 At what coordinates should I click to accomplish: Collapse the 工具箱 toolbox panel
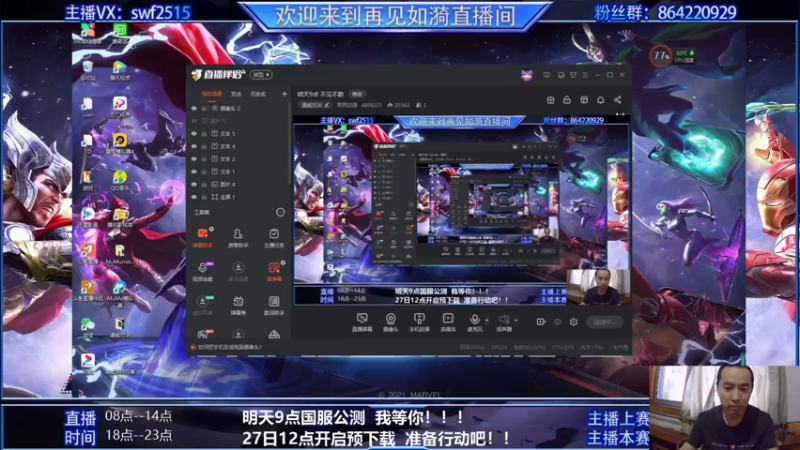[x=280, y=212]
